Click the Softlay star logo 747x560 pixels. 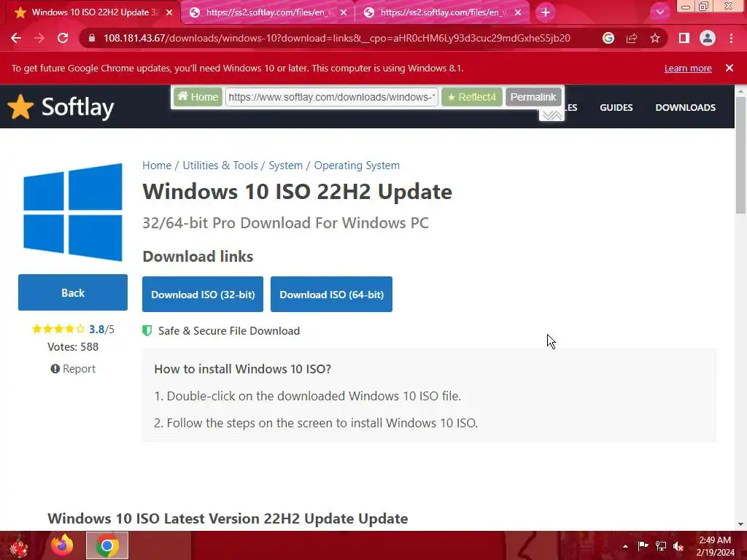[20, 106]
